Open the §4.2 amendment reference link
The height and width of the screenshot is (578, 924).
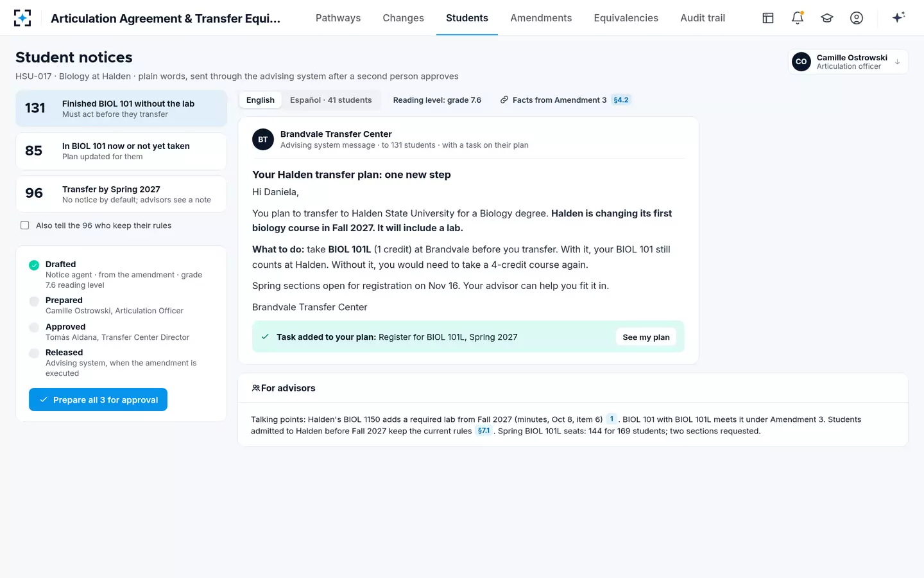621,100
